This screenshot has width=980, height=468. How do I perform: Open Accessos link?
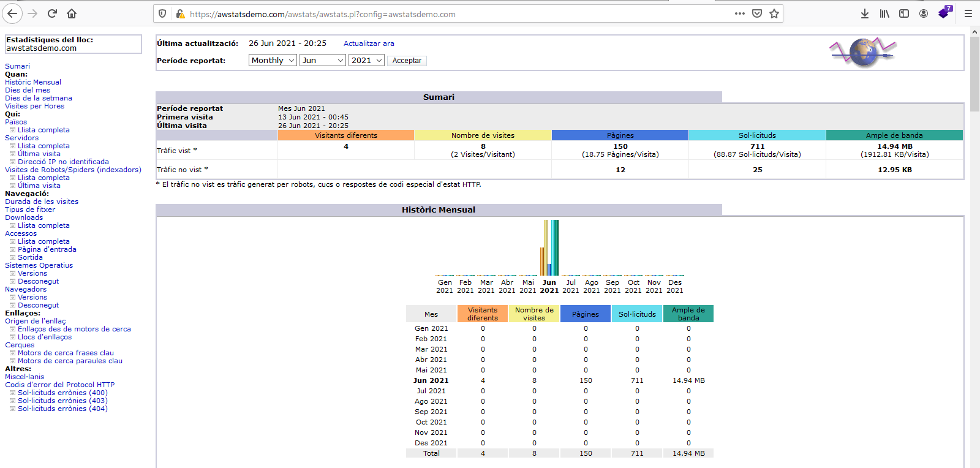point(21,233)
